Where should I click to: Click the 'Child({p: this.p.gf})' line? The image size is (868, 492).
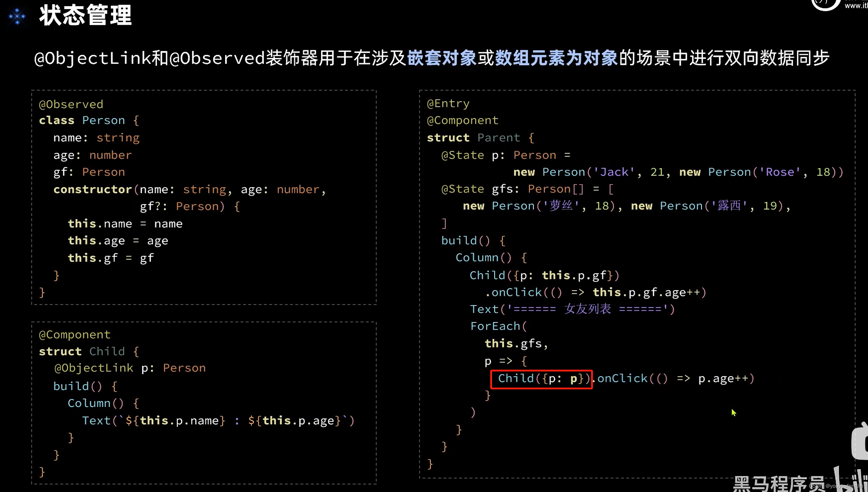(545, 276)
